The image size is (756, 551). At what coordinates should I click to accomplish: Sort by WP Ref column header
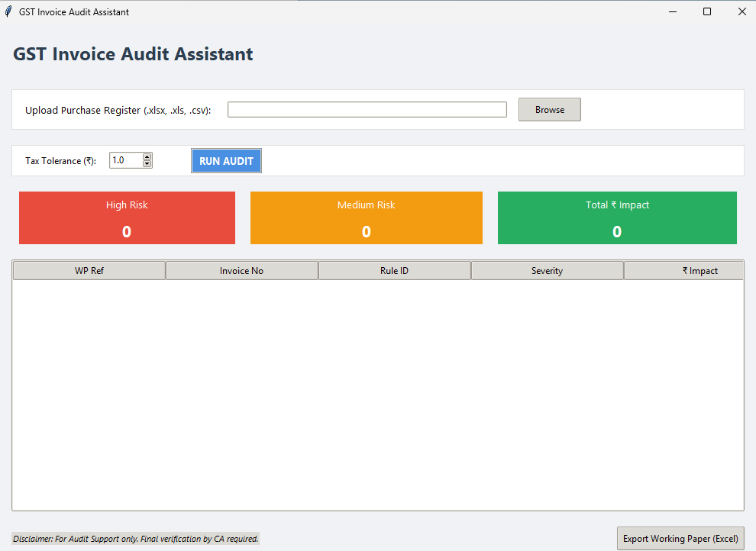coord(89,271)
